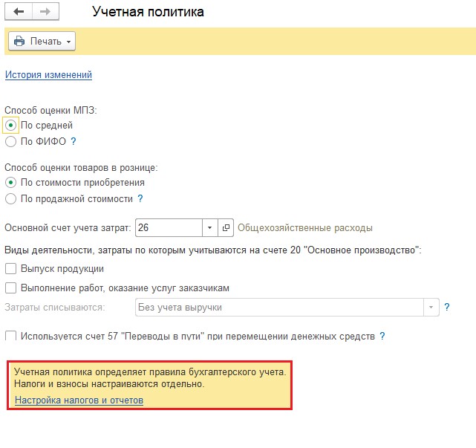
Task: Select По средней radio button
Action: (x=10, y=126)
